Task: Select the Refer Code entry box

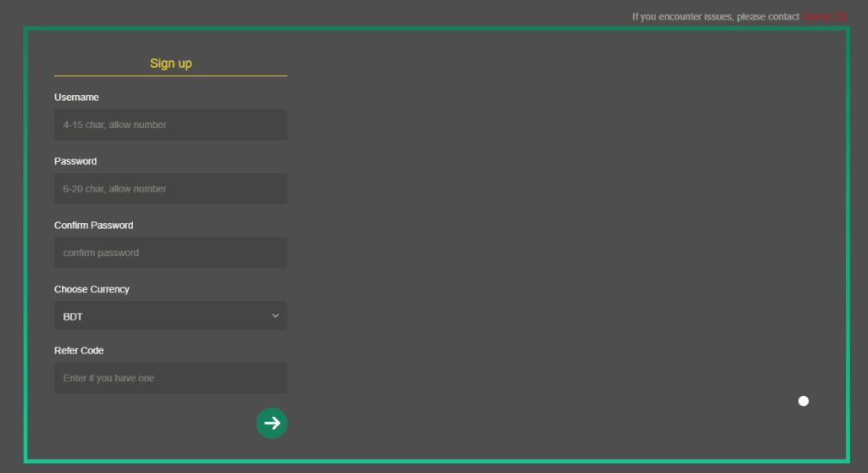Action: click(170, 378)
